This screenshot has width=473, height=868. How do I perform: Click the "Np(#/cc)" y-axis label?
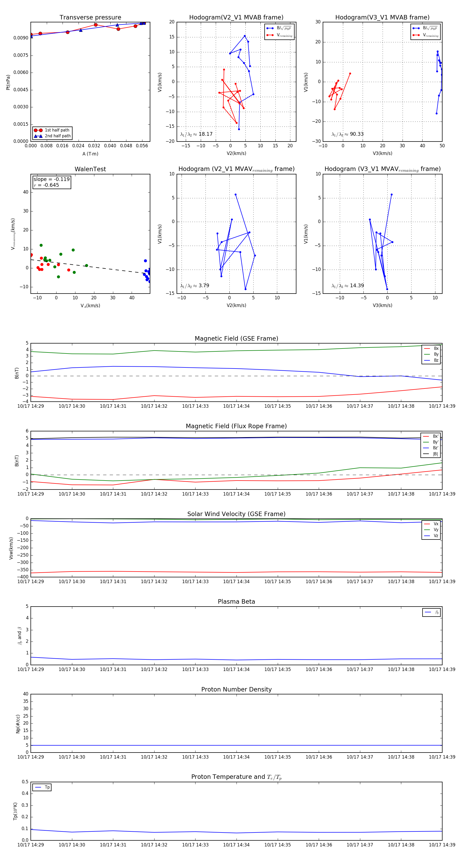(18, 724)
